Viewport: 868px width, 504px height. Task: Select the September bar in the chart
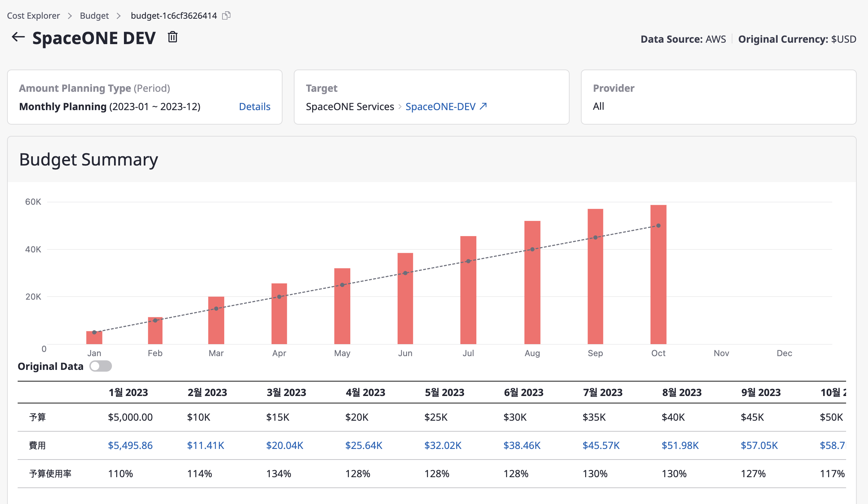(x=595, y=276)
